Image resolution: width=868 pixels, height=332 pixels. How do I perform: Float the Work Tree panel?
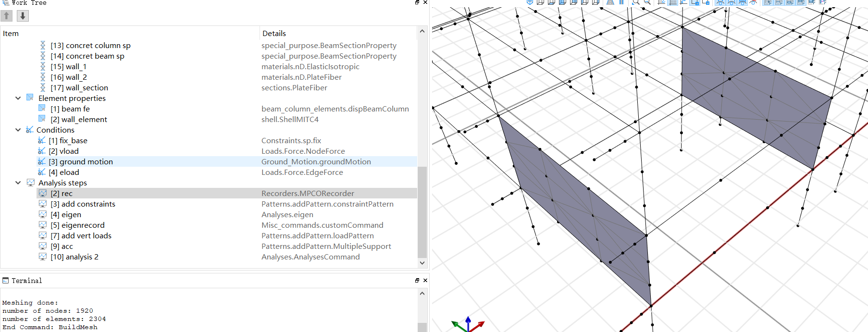417,2
